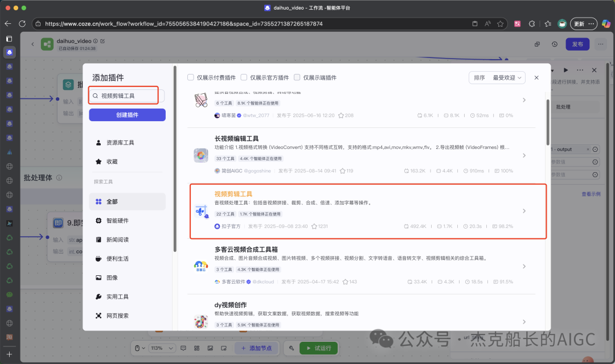Click the 长视频编辑工具 plugin icon
The height and width of the screenshot is (364, 615).
[x=201, y=155]
